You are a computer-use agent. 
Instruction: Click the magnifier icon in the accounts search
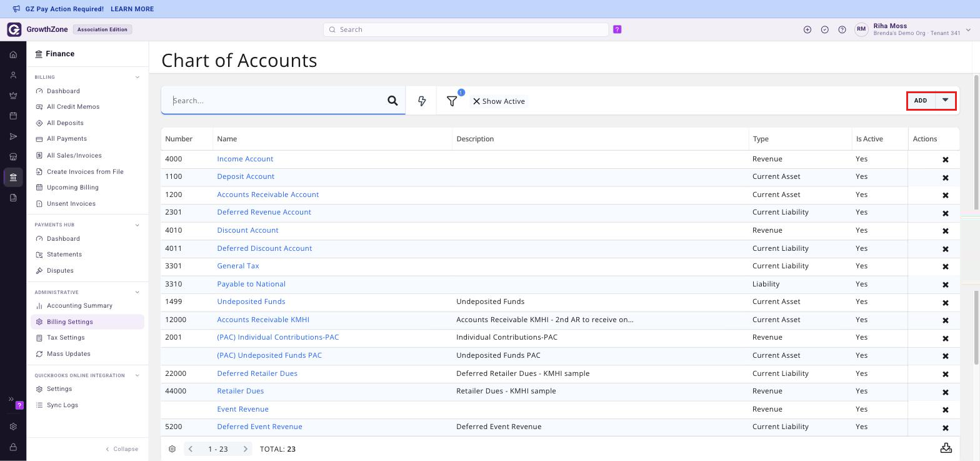click(x=392, y=101)
